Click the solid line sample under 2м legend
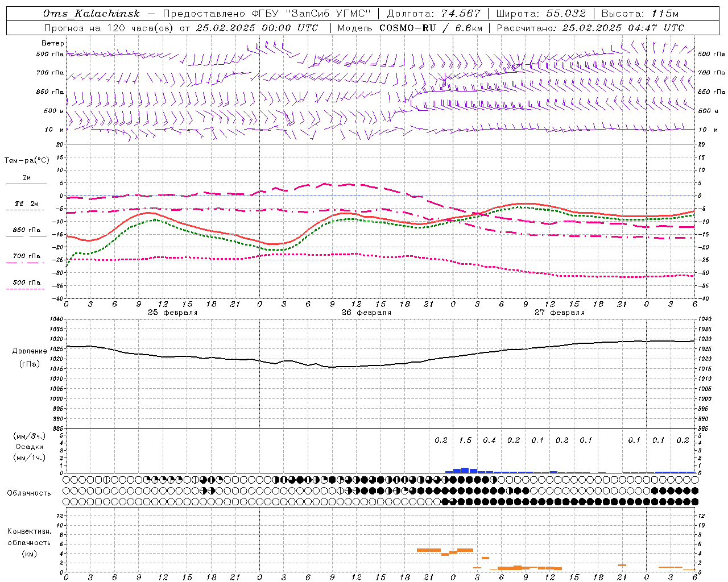The height and width of the screenshot is (582, 728). pos(26,184)
